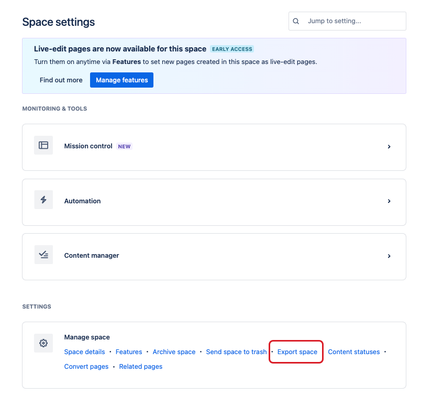This screenshot has height=393, width=432.
Task: Expand Mission control with its chevron
Action: pyautogui.click(x=389, y=147)
